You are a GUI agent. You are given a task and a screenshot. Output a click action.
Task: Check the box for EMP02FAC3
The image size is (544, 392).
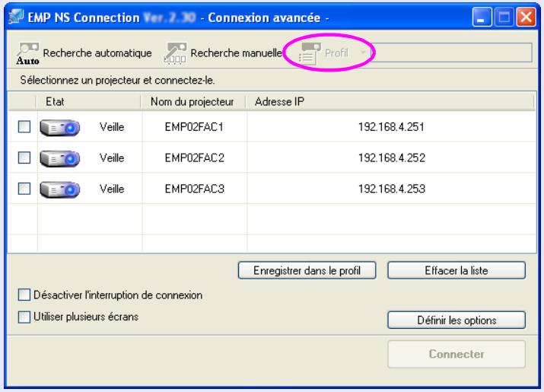pyautogui.click(x=24, y=189)
